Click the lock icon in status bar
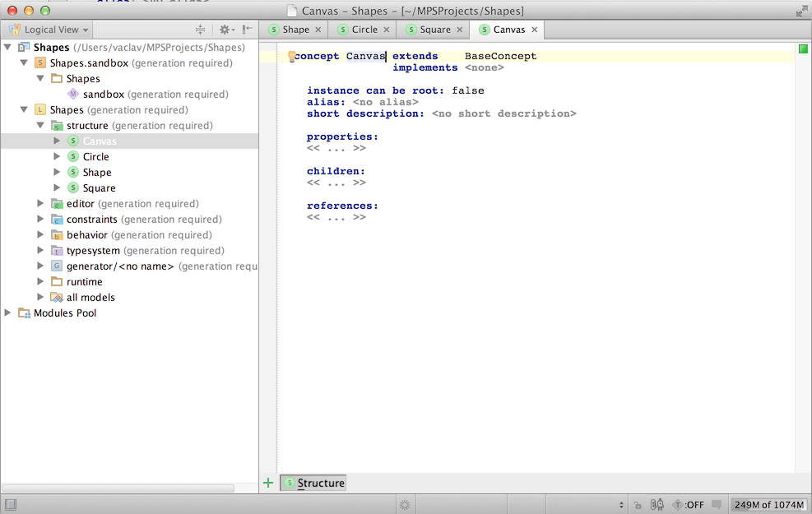Screen dimensions: 812x514 pyautogui.click(x=638, y=505)
